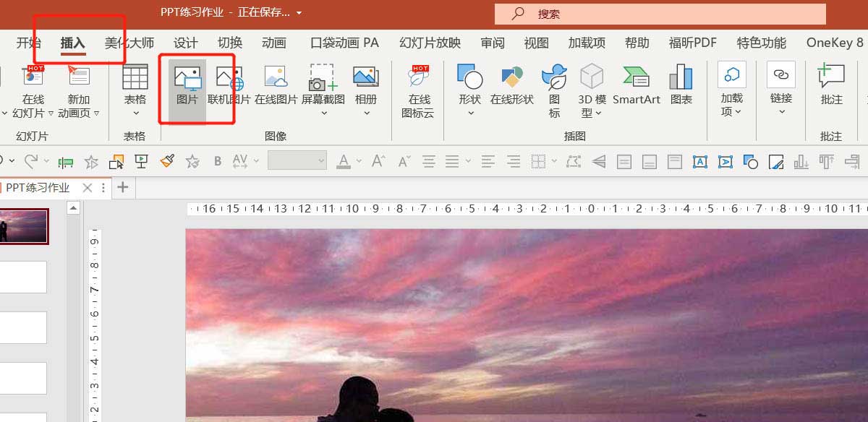868x422 pixels.
Task: Expand the 表格 dropdown arrow
Action: click(135, 113)
